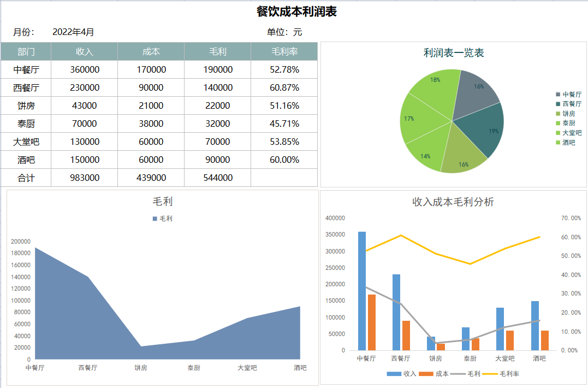Viewport: 588px width, 388px height.
Task: Click the 单位: 元 label
Action: coord(284,32)
